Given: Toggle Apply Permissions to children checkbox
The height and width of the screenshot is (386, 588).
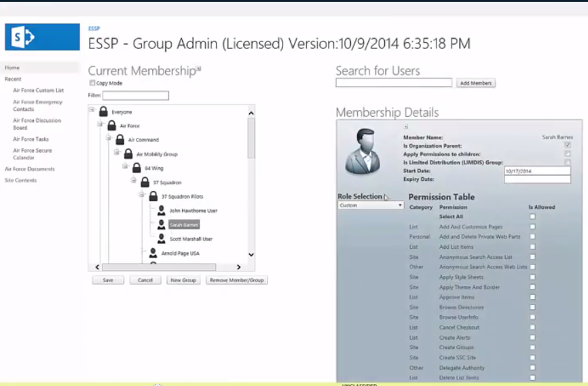Looking at the screenshot, I should [567, 154].
